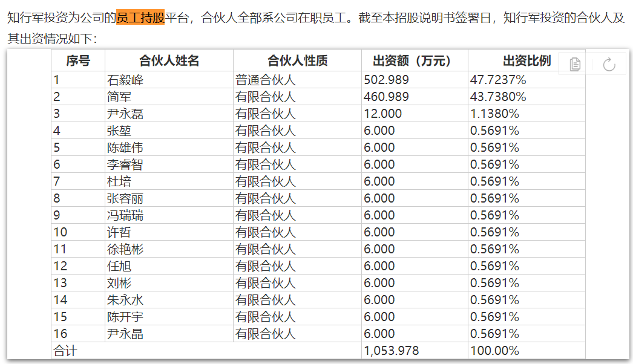Click the name cell 任旭
Viewport: 633px width, 364px height.
coord(169,266)
